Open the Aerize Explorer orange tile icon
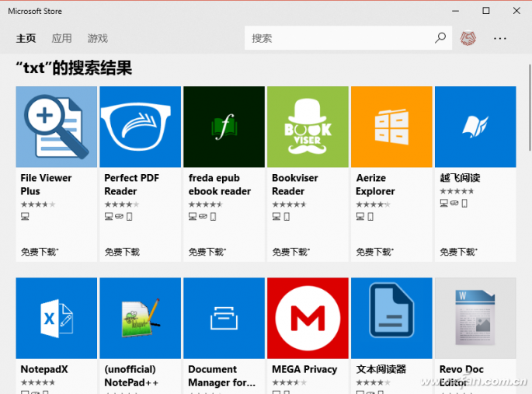The image size is (532, 394). tap(391, 127)
